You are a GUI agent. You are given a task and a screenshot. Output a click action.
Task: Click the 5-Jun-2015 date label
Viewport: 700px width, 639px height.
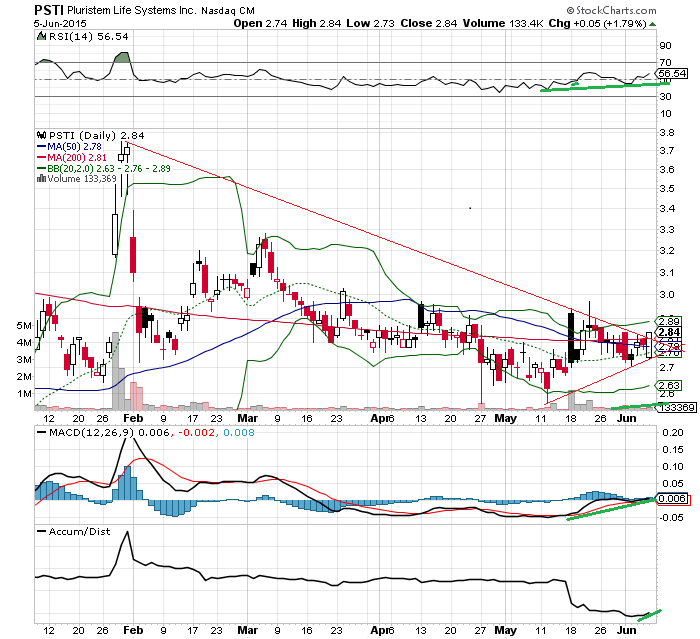pyautogui.click(x=60, y=23)
